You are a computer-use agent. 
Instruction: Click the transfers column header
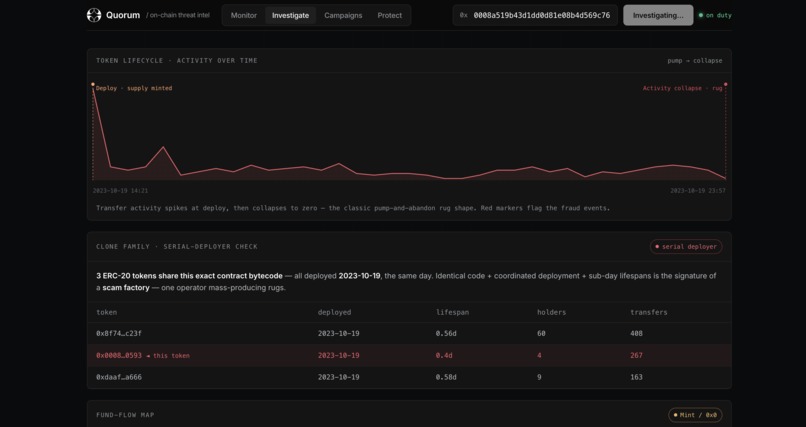click(649, 312)
